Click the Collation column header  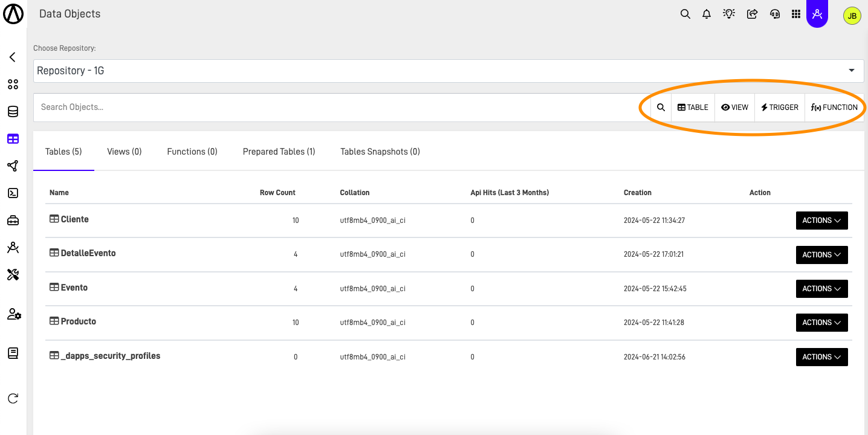click(x=355, y=193)
